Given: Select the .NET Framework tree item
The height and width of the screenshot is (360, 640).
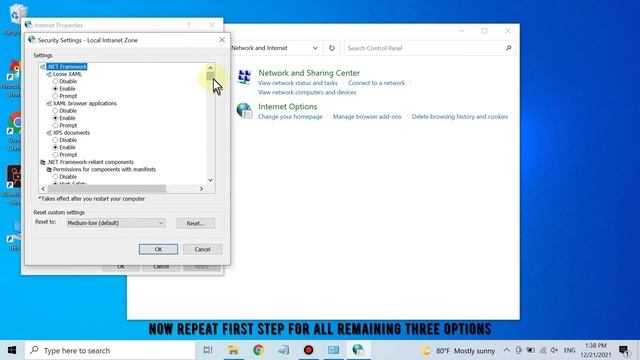Looking at the screenshot, I should 67,67.
